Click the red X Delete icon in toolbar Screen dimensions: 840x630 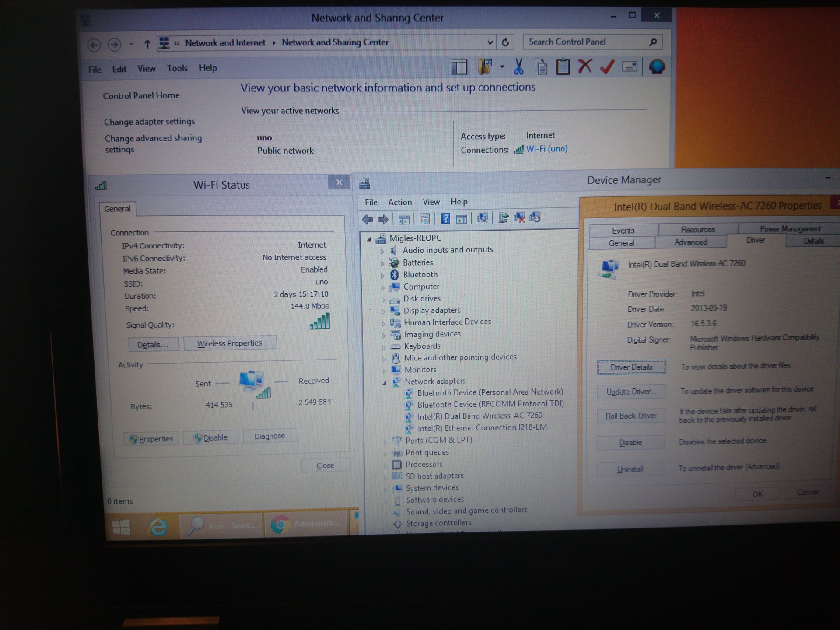coord(585,66)
